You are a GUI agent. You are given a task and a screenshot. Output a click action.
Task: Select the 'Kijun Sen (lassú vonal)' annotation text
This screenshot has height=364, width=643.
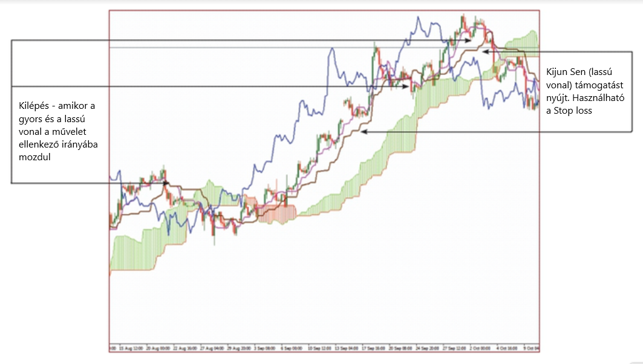pos(585,91)
